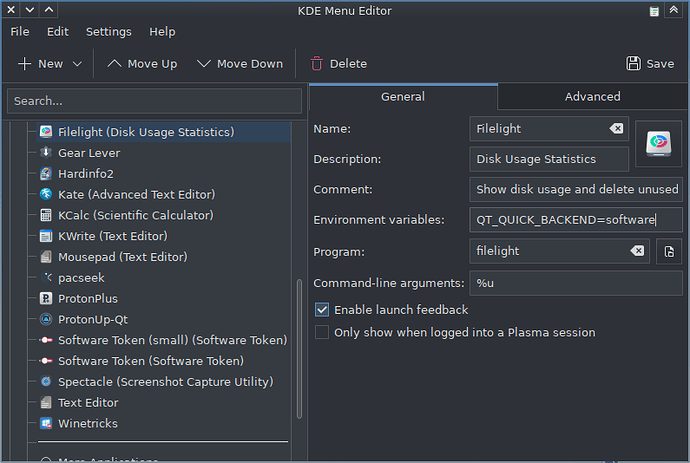This screenshot has width=690, height=463.
Task: Clear the Name field with its clear icon
Action: [x=616, y=129]
